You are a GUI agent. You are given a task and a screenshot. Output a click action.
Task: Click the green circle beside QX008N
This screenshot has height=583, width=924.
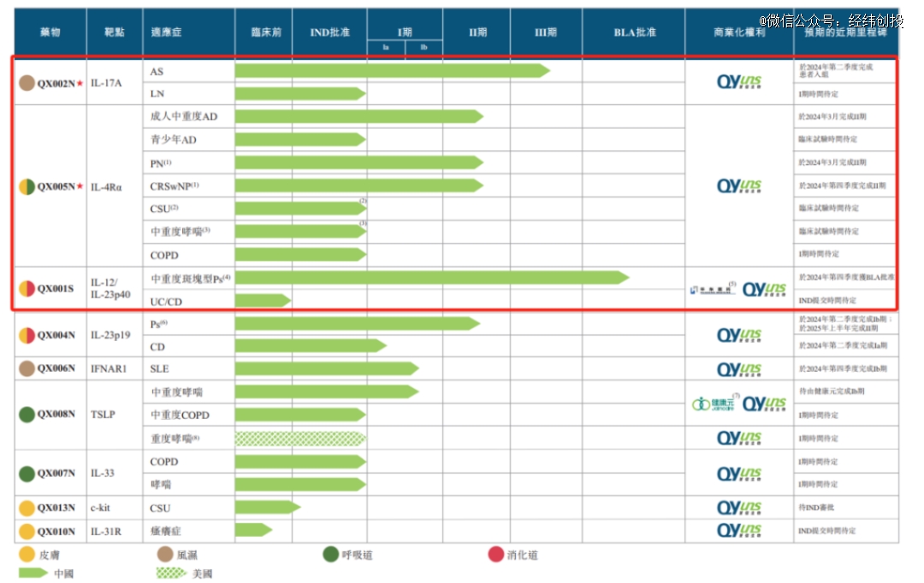tap(27, 415)
